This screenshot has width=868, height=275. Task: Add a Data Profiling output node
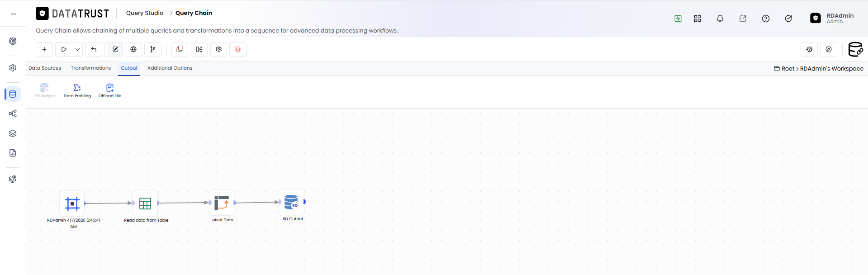[77, 90]
